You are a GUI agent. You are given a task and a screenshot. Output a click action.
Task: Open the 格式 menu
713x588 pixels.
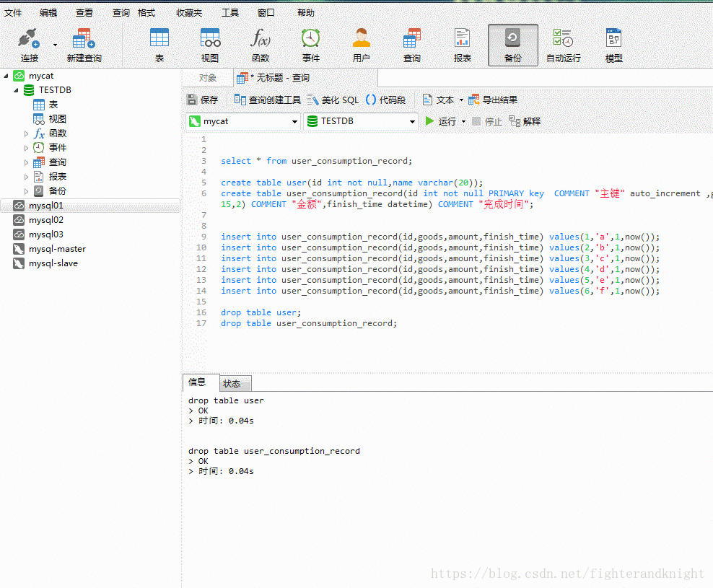[x=146, y=13]
